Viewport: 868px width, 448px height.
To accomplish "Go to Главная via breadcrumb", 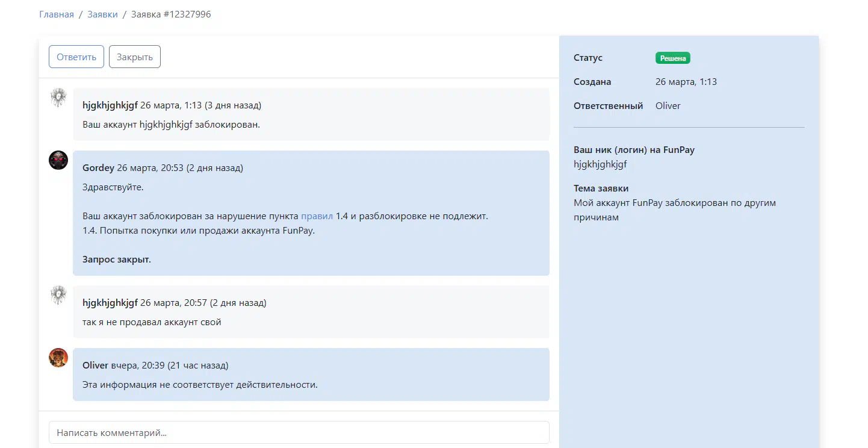I will (x=57, y=14).
